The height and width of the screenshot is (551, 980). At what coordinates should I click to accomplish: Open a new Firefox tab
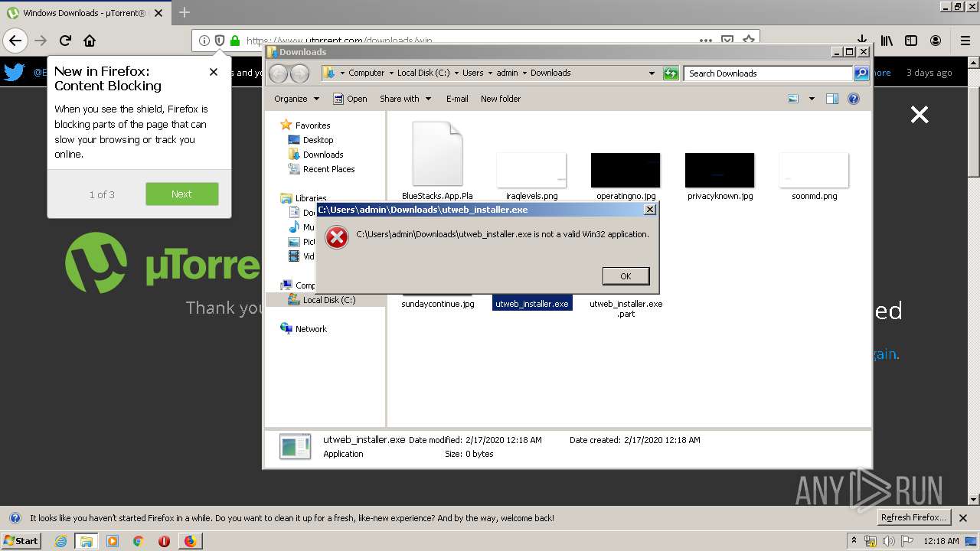pos(185,12)
